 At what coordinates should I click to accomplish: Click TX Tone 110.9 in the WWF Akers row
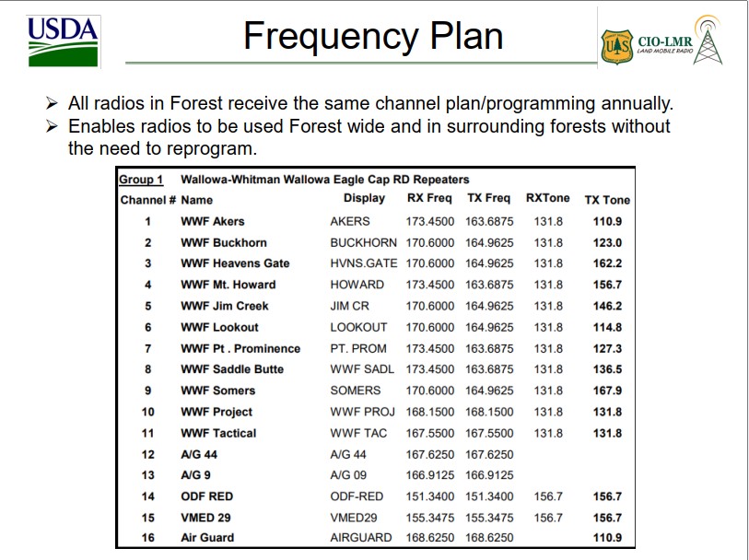(607, 222)
